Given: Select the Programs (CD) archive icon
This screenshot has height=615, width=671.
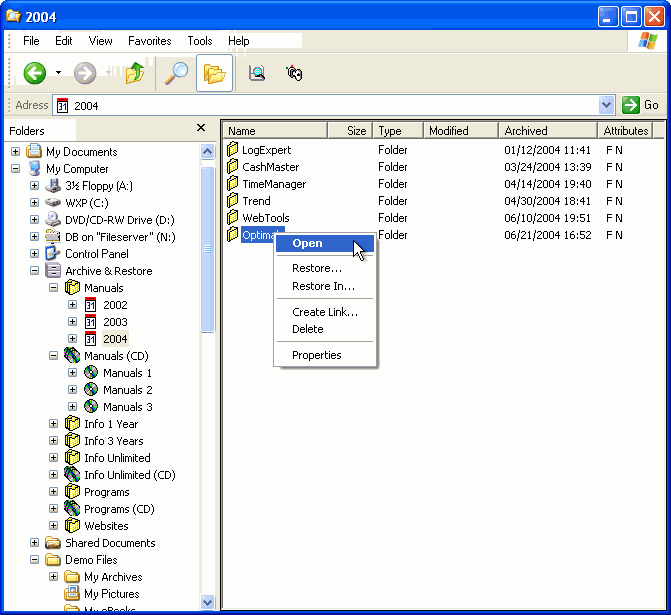Looking at the screenshot, I should [x=72, y=508].
